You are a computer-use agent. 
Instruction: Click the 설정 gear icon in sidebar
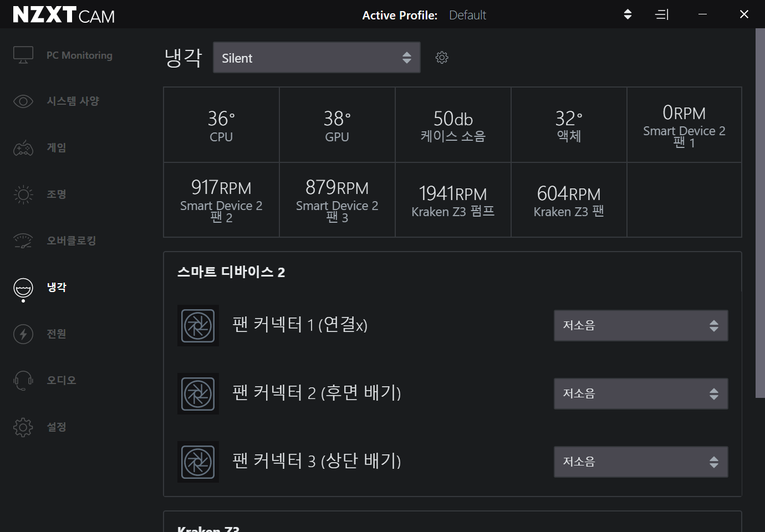click(x=23, y=427)
